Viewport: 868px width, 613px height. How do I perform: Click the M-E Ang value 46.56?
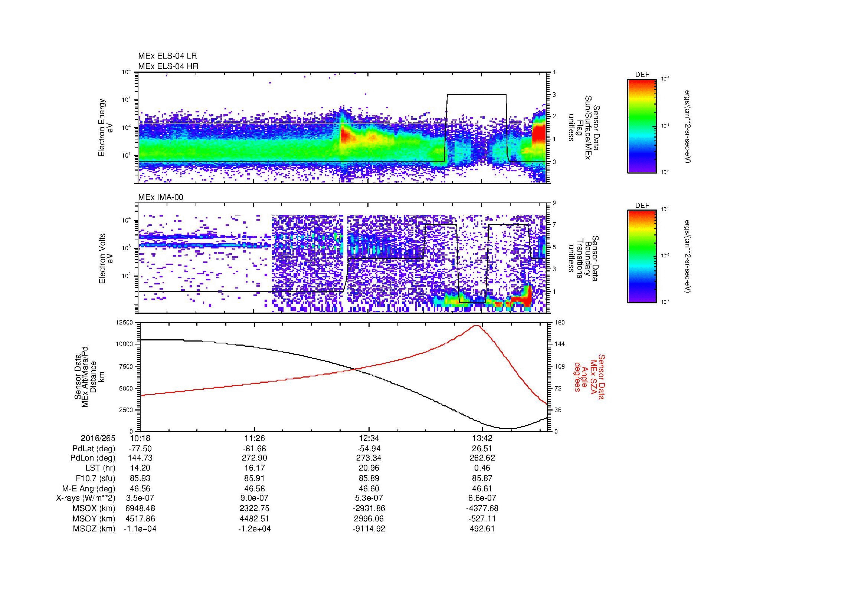pos(140,489)
